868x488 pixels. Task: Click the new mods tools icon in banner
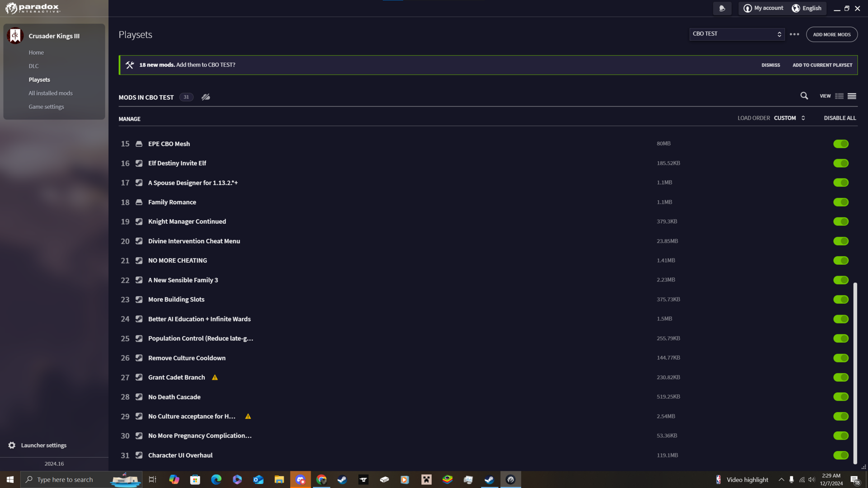pos(130,65)
